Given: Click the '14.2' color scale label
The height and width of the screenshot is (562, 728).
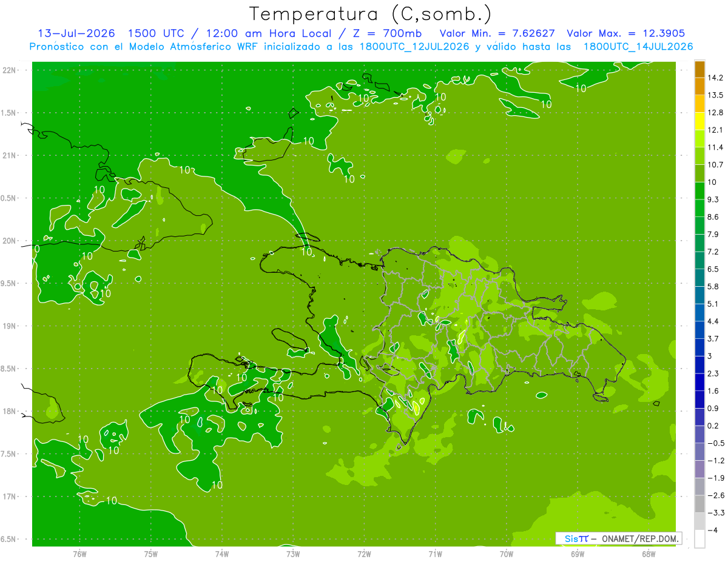Looking at the screenshot, I should pos(716,78).
